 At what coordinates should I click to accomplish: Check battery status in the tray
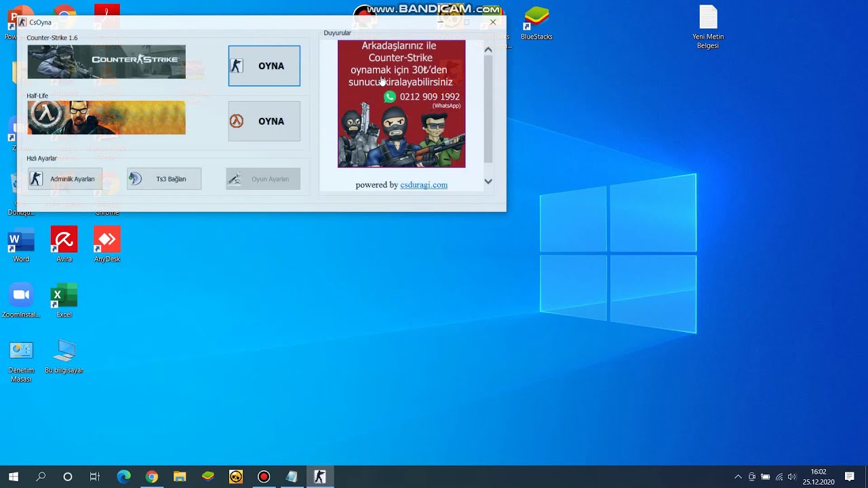click(x=766, y=477)
